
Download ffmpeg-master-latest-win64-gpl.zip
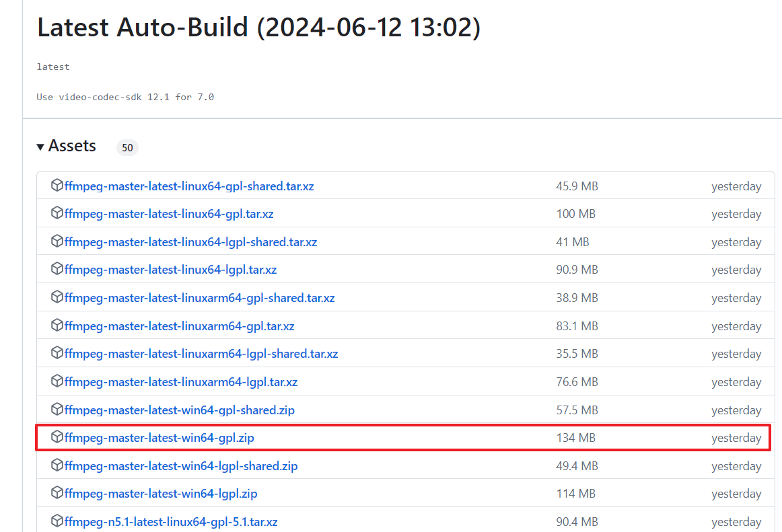click(x=159, y=438)
